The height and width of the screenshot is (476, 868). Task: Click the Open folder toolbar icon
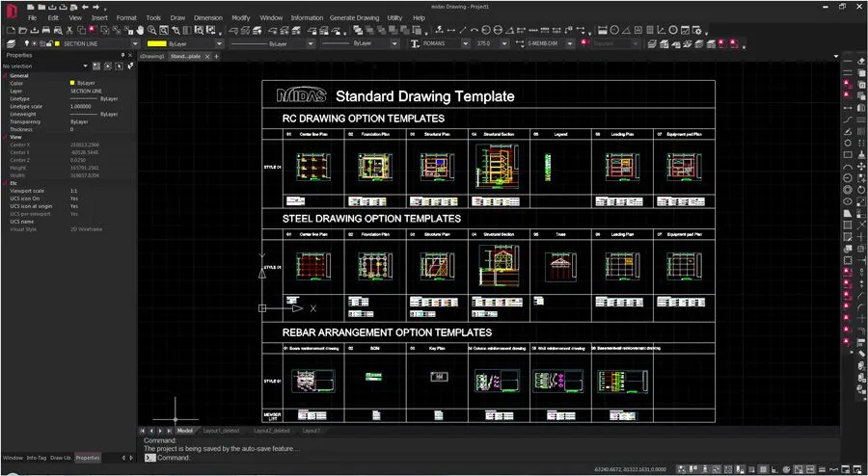[x=22, y=31]
